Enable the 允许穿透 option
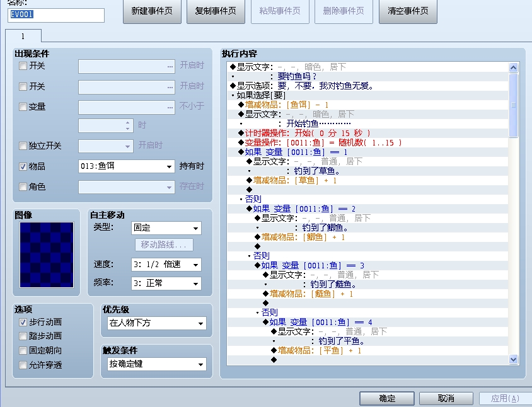Viewport: 532px width, 407px height. coord(23,365)
